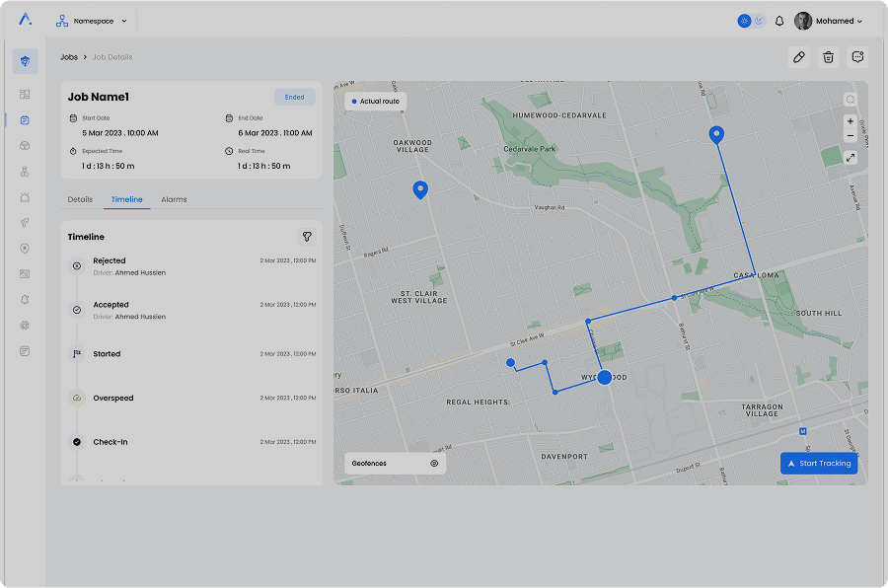Switch to dark mode moon toggle
The image size is (888, 588).
(x=759, y=21)
